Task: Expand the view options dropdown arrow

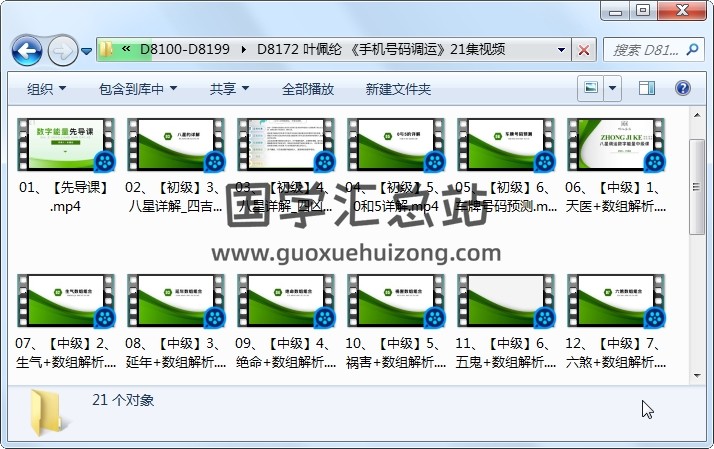Action: 613,88
